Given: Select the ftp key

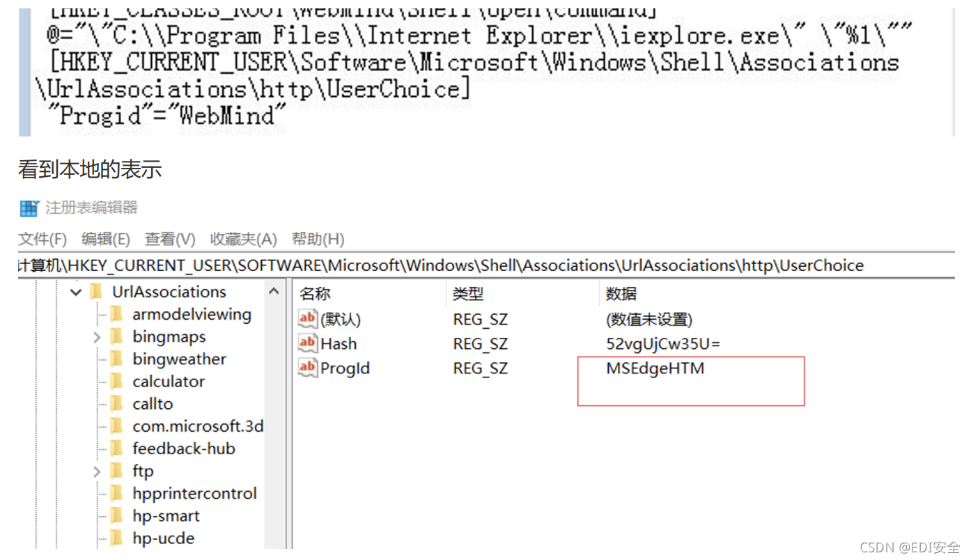Looking at the screenshot, I should pos(143,471).
